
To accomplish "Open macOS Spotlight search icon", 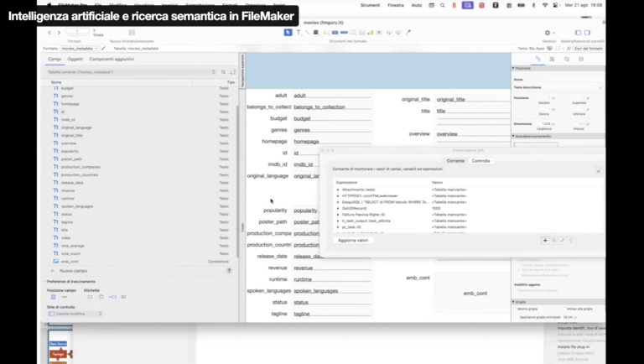I will (x=443, y=5).
